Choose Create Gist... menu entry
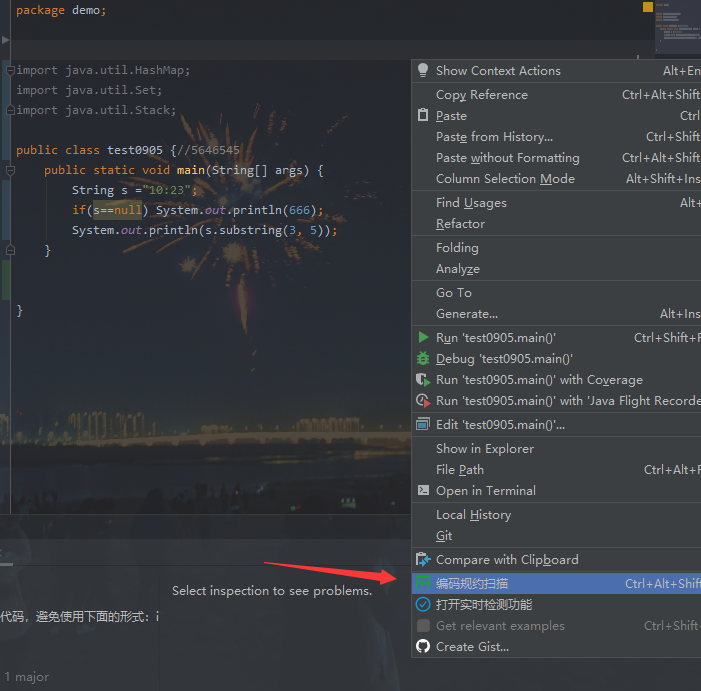The height and width of the screenshot is (691, 701). click(x=556, y=647)
